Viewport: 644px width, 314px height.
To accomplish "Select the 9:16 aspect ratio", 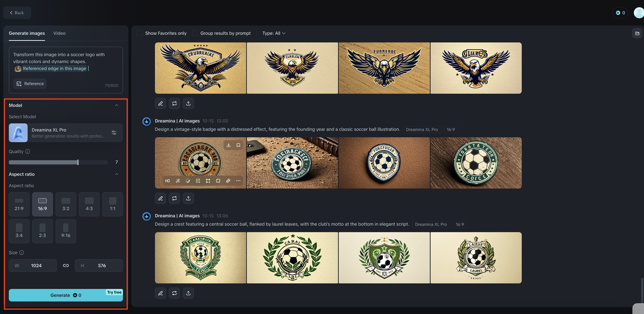I will pos(66,231).
